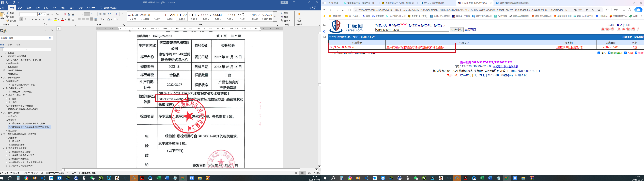Screen dimensions: 644x181
Task: Open the 插入 ribbon tab
Action: pyautogui.click(x=20, y=8)
